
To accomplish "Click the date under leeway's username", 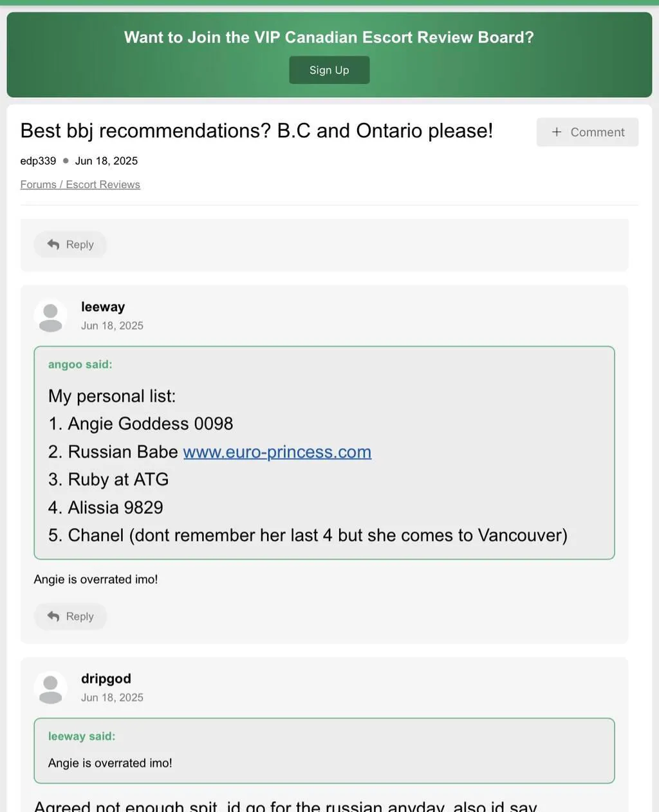I will pyautogui.click(x=112, y=326).
